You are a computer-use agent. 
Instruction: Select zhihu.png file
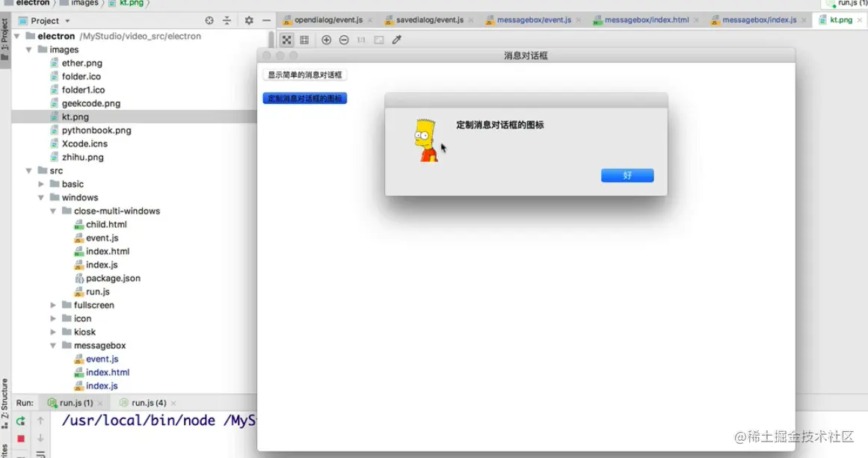pyautogui.click(x=82, y=157)
